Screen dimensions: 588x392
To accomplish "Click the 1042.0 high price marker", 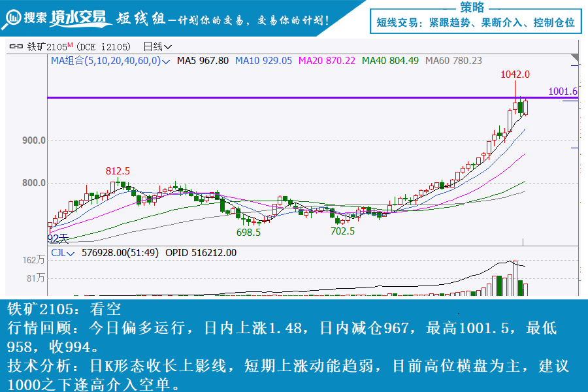I will pyautogui.click(x=515, y=74).
